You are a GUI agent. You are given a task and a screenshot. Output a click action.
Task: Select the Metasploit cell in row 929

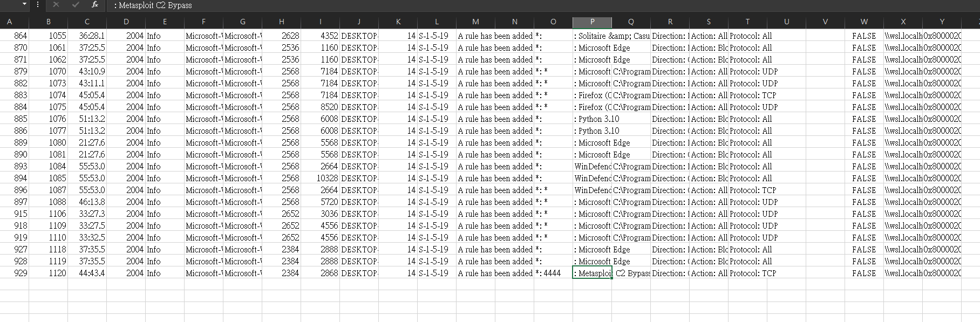593,273
